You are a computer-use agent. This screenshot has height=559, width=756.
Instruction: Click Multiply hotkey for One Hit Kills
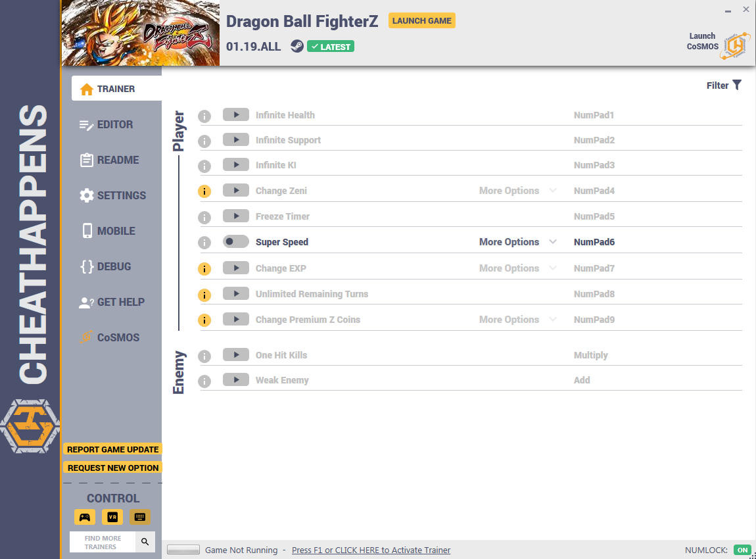point(590,356)
